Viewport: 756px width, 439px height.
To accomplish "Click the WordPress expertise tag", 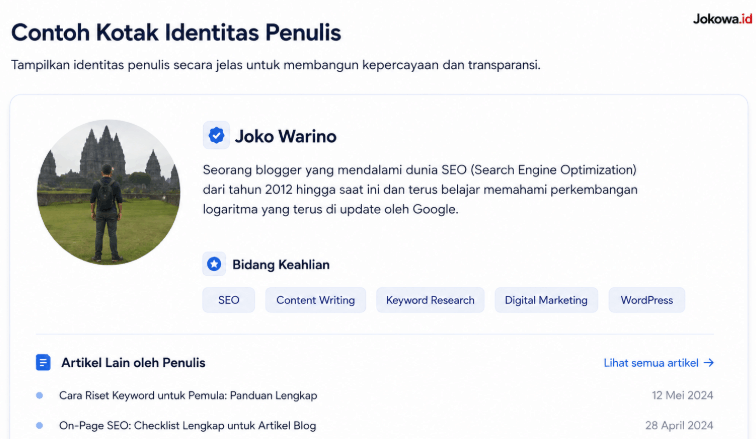I will (x=647, y=300).
